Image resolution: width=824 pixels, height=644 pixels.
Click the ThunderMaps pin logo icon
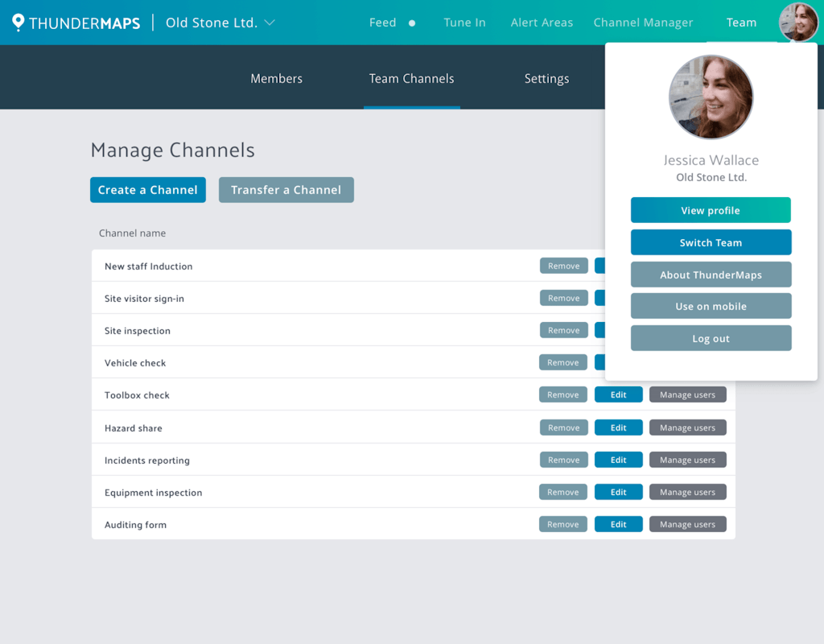pos(19,23)
